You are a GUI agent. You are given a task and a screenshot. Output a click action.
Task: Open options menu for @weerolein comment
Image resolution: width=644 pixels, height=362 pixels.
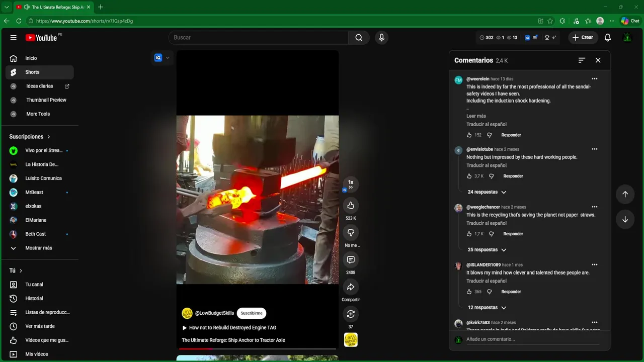(595, 79)
